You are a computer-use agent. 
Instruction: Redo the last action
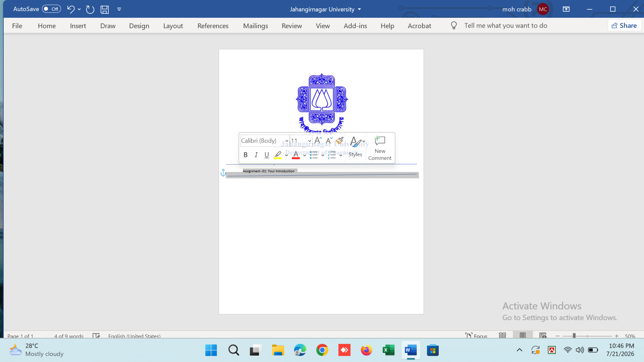click(90, 9)
